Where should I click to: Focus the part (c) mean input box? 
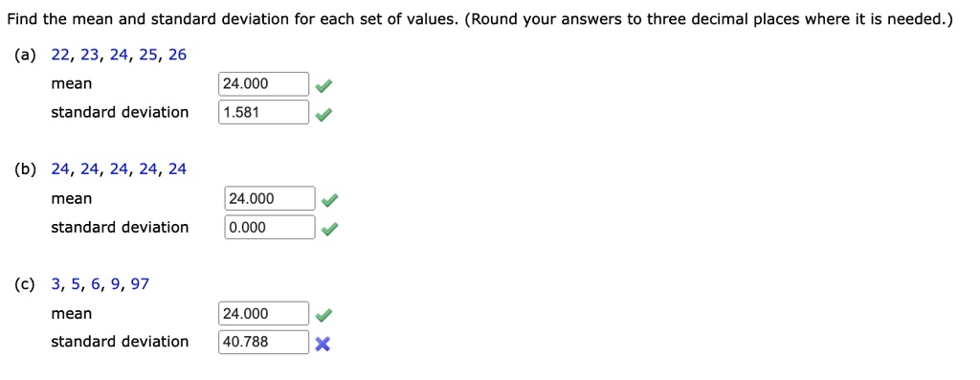264,313
